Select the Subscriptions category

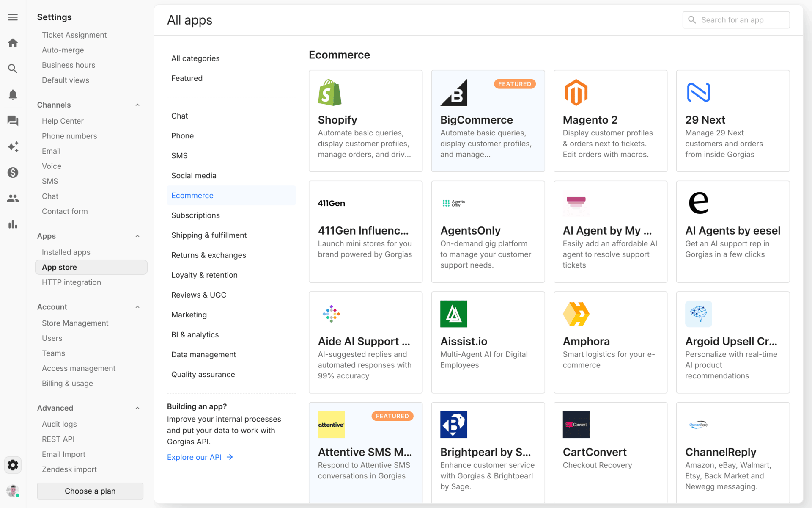coord(231,215)
